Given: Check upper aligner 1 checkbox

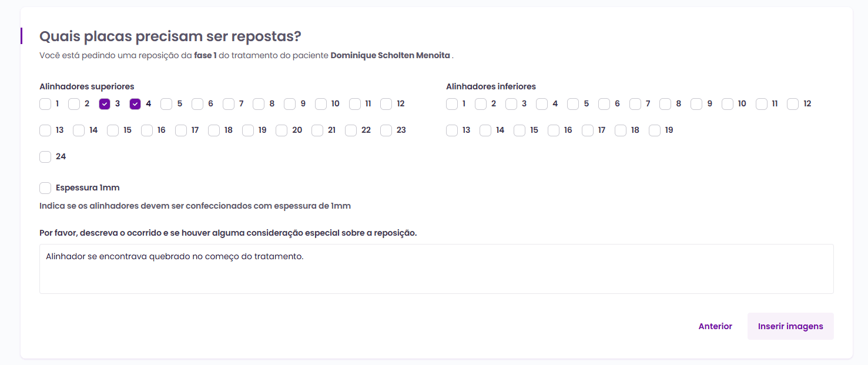Looking at the screenshot, I should pos(45,104).
